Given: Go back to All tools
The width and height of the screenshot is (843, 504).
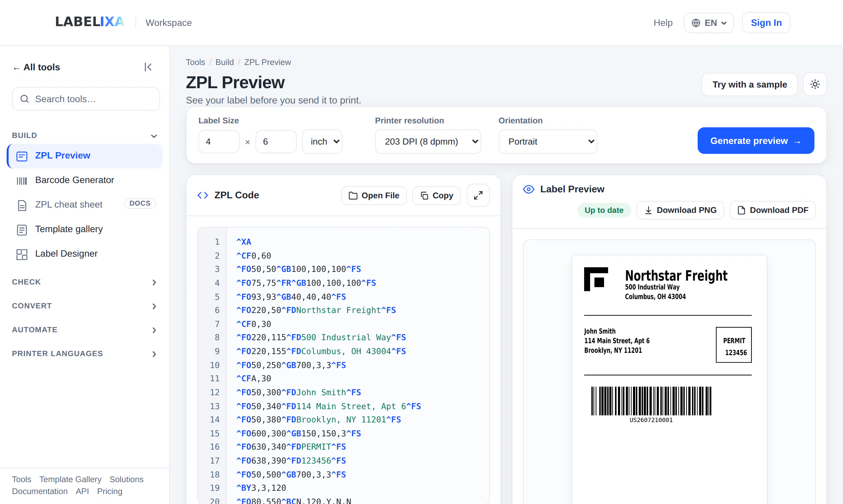Looking at the screenshot, I should click(x=37, y=67).
